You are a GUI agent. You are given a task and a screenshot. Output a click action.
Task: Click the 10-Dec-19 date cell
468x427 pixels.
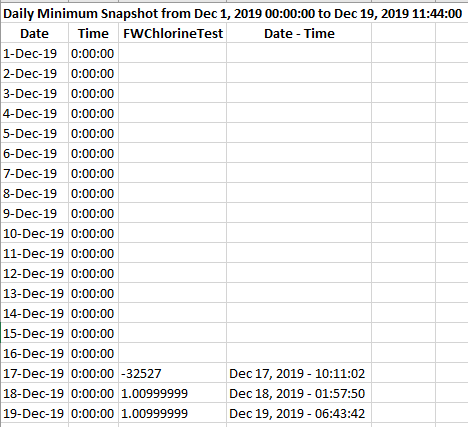tap(35, 233)
